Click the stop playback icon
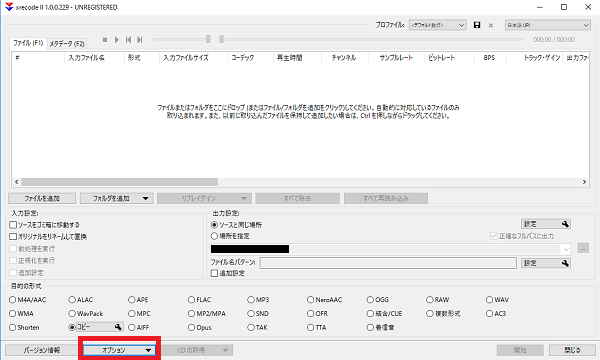 point(105,40)
